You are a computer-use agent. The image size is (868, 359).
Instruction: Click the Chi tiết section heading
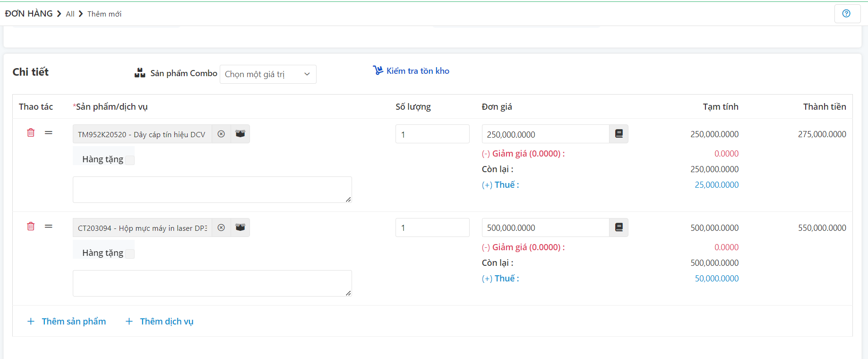(31, 72)
